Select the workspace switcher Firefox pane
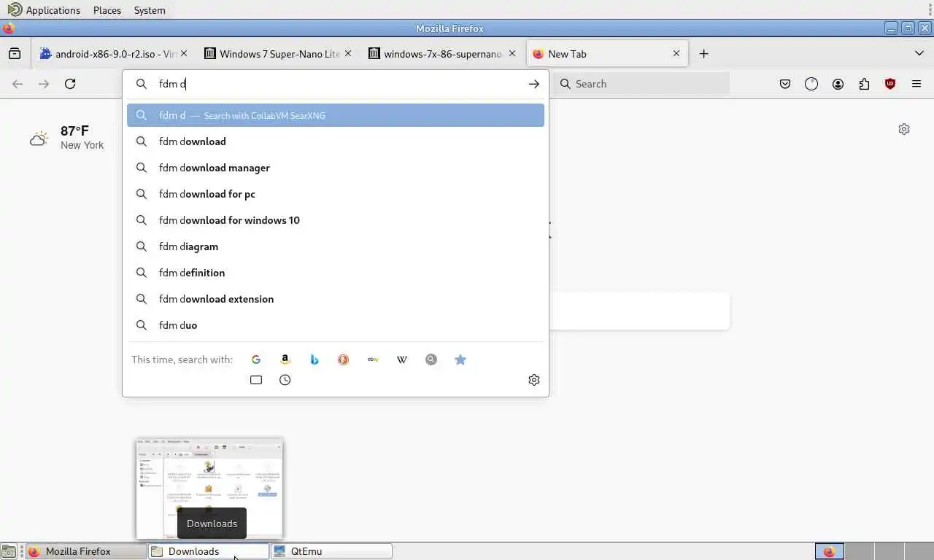 [830, 551]
